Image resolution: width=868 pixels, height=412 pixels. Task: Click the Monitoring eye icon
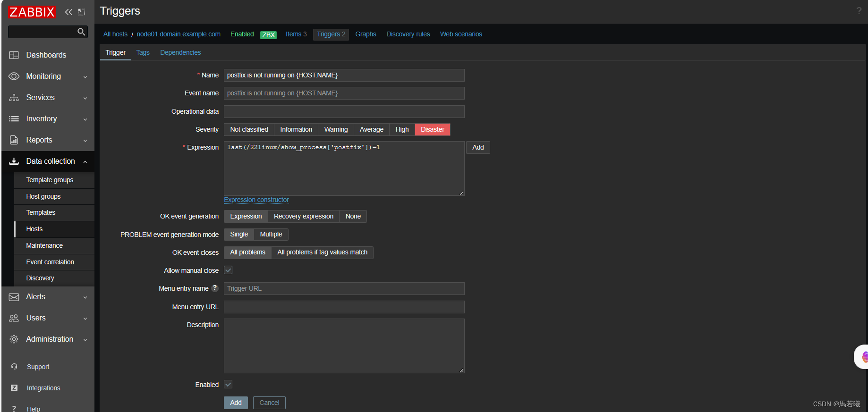[14, 76]
